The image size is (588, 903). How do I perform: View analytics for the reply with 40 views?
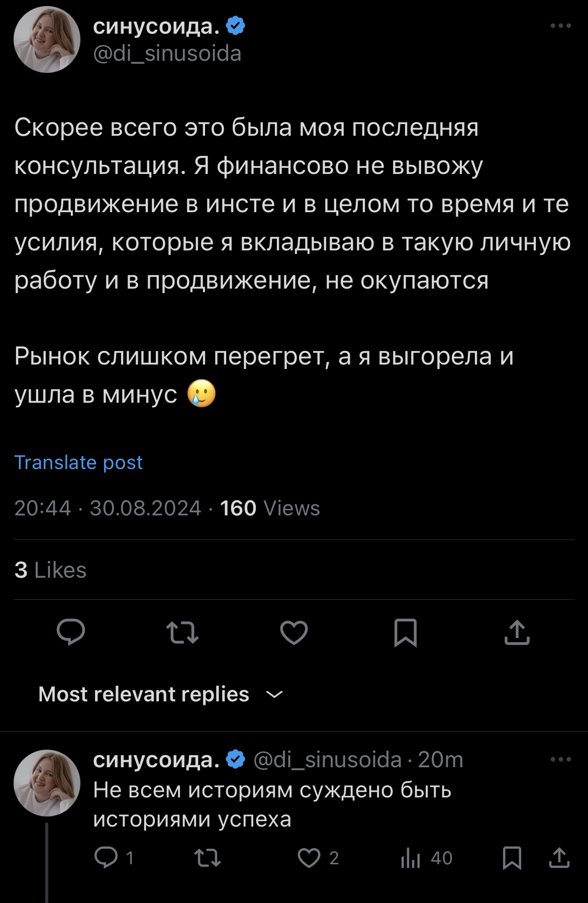point(411,858)
